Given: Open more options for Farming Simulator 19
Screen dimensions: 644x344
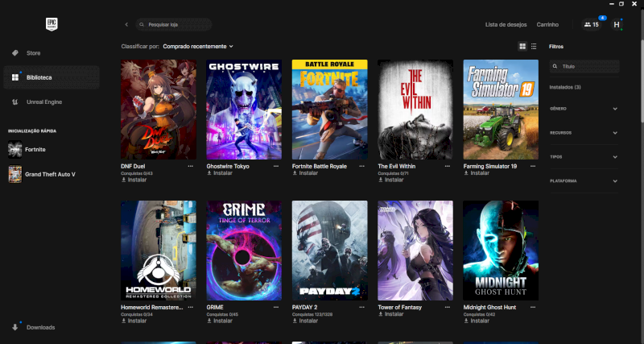Looking at the screenshot, I should click(x=533, y=166).
